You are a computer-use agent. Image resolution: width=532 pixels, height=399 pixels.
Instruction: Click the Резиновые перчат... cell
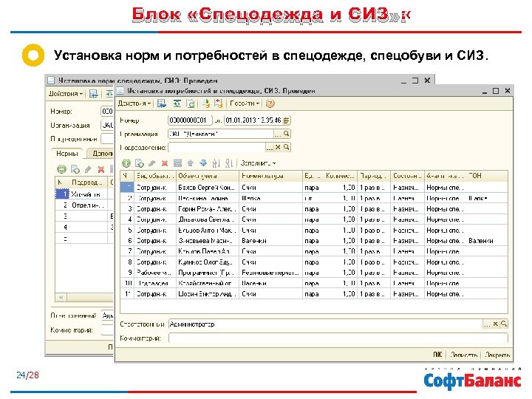click(x=270, y=273)
